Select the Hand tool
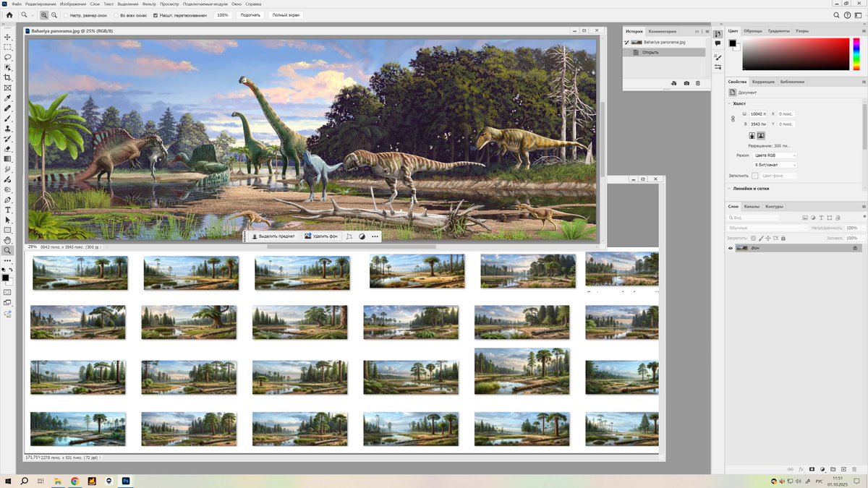Viewport: 868px width, 488px height. 8,240
